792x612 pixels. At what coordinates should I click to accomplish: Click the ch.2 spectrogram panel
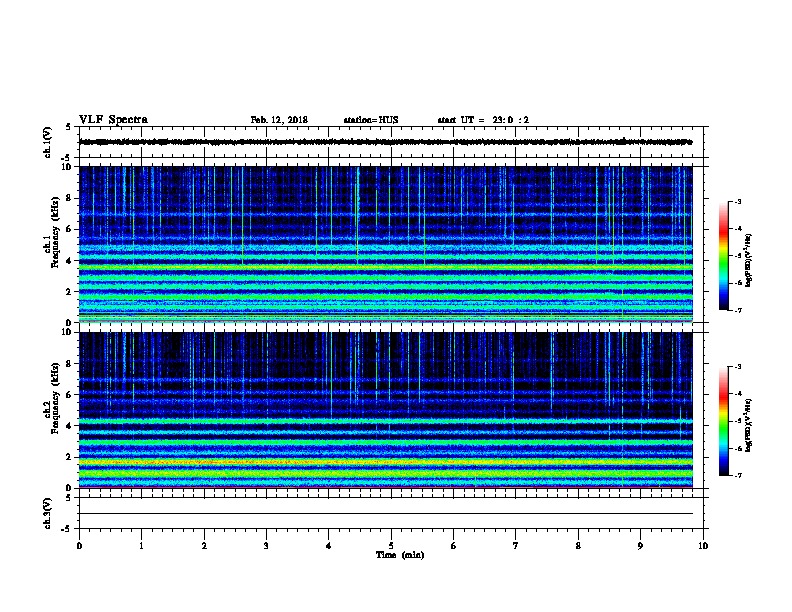pyautogui.click(x=386, y=410)
